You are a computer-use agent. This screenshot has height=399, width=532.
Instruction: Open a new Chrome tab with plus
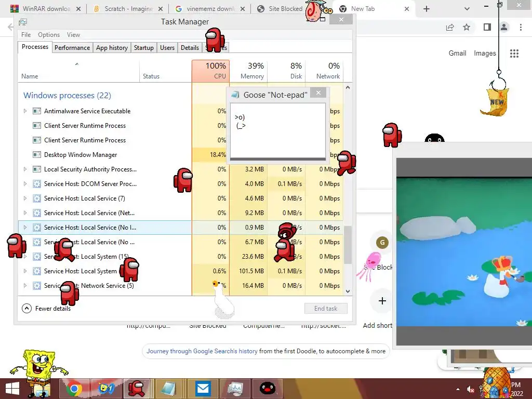pos(427,9)
